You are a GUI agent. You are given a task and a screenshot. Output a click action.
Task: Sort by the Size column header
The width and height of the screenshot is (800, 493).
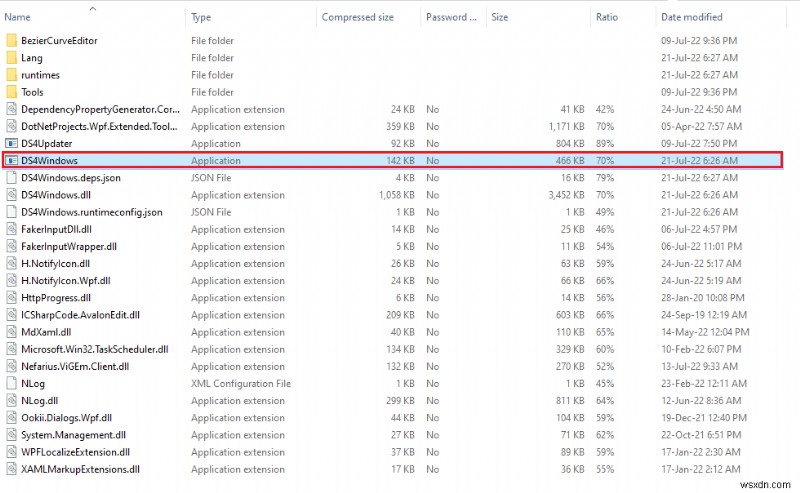499,17
